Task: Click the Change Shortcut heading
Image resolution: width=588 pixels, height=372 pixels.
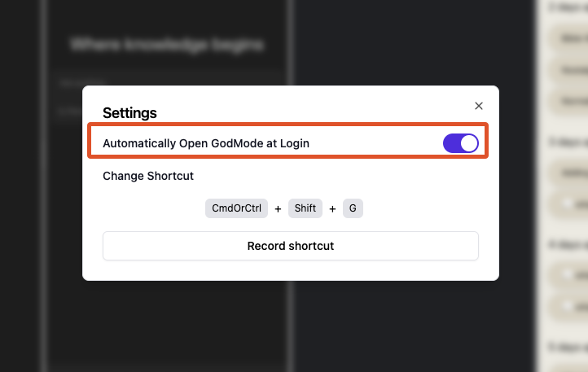Action: click(x=148, y=176)
